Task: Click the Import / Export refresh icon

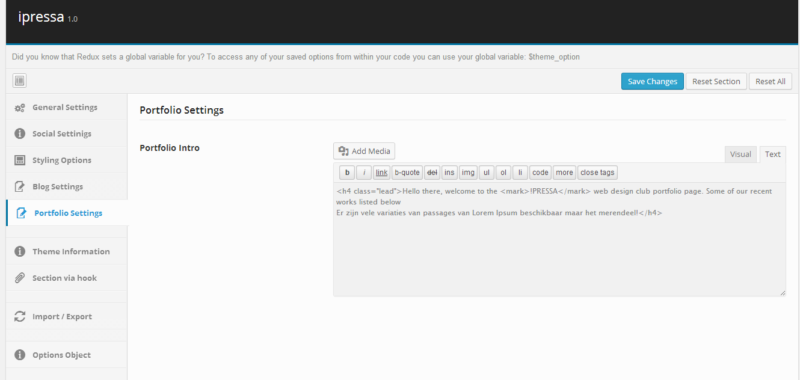Action: pyautogui.click(x=19, y=316)
